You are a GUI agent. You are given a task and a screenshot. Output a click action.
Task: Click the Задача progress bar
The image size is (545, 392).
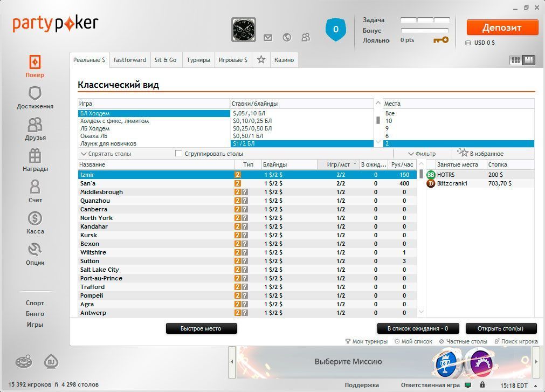pos(425,20)
